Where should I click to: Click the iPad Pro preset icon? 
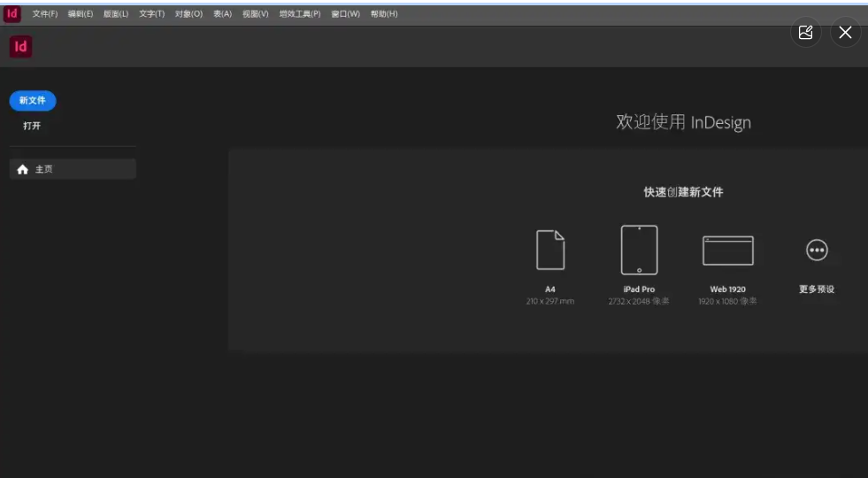pyautogui.click(x=639, y=250)
